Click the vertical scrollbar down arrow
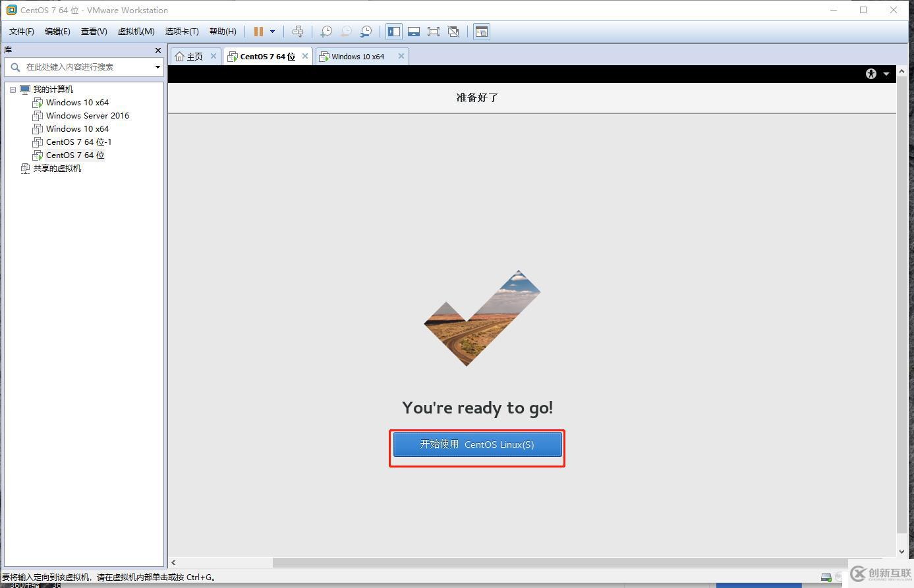The width and height of the screenshot is (914, 588). 901,552
